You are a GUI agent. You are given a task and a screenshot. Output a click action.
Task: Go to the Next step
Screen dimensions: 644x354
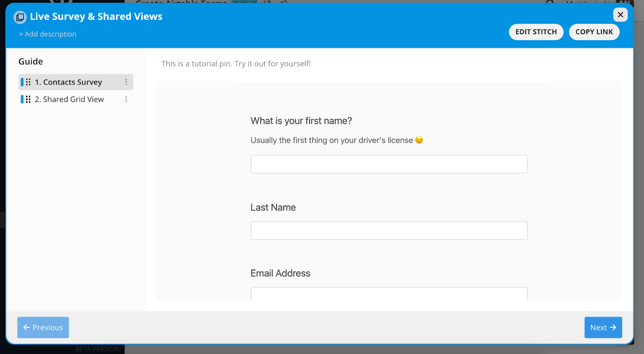603,327
